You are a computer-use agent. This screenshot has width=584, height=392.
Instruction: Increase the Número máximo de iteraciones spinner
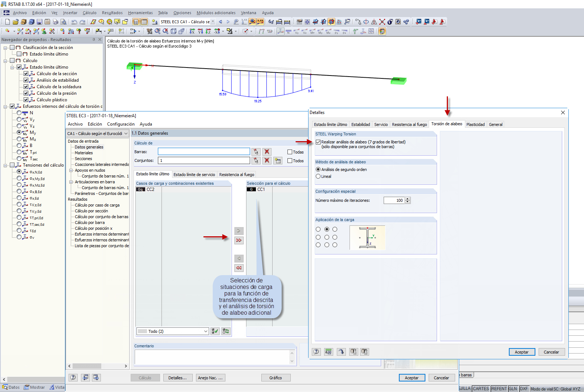[x=408, y=199]
